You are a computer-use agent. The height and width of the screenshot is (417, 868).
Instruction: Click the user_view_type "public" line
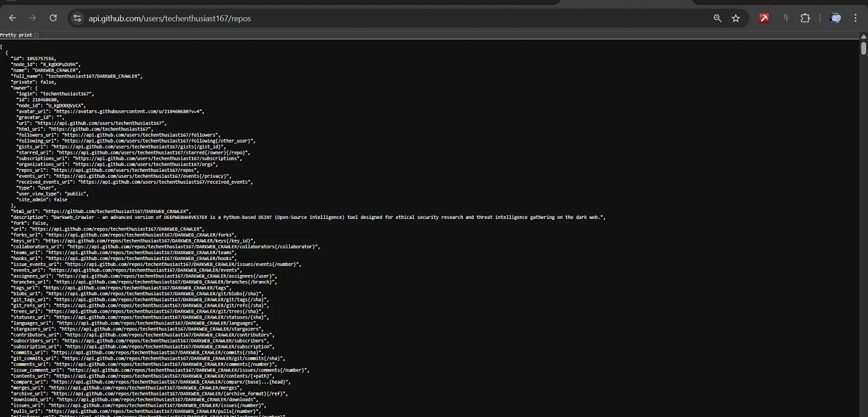tap(52, 194)
